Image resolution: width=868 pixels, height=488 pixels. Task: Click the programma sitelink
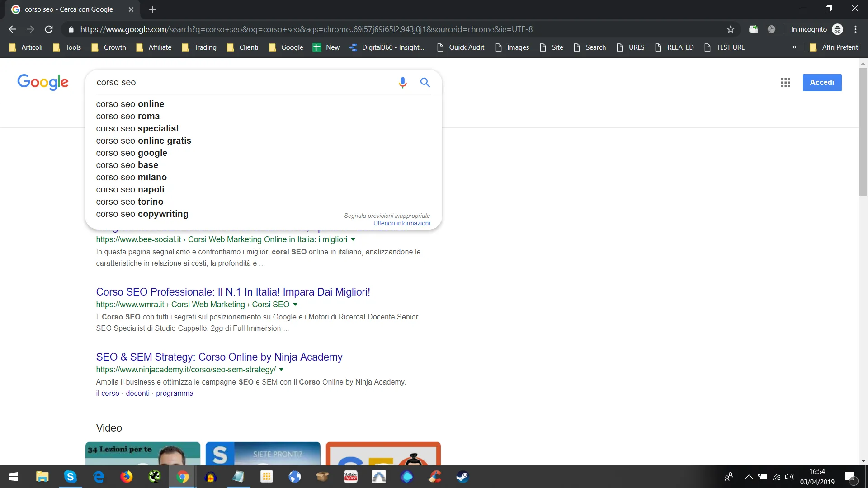click(x=175, y=393)
